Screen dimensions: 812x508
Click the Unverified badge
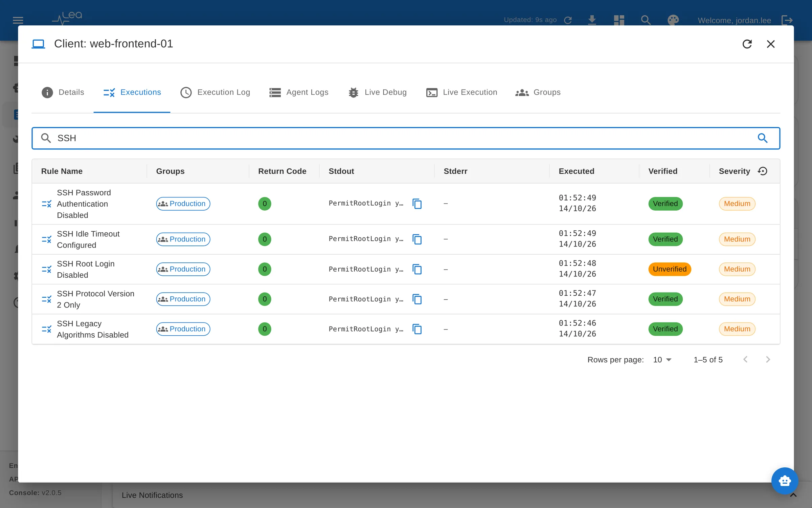(670, 269)
